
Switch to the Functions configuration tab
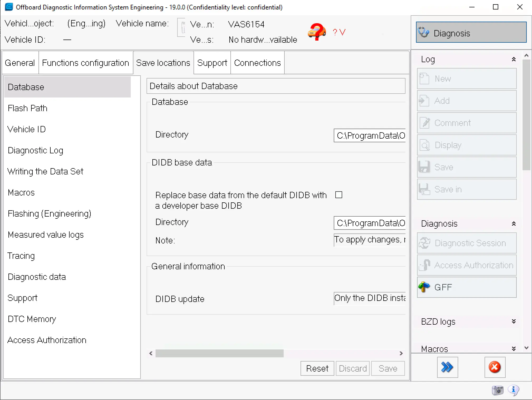(85, 63)
